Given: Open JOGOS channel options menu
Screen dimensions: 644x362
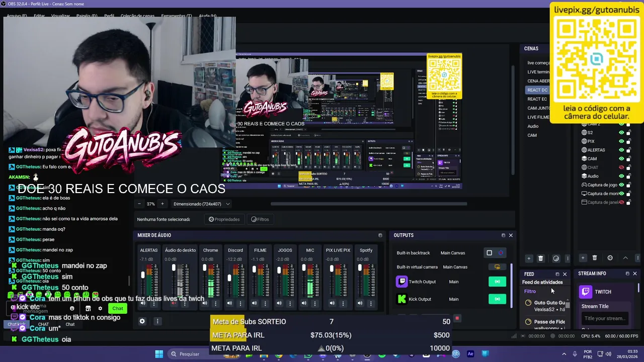Looking at the screenshot, I should tap(290, 303).
